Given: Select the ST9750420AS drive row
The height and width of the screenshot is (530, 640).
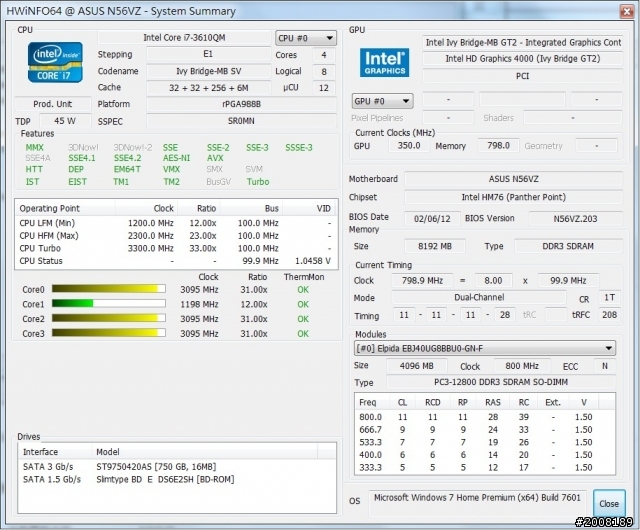Looking at the screenshot, I should tap(177, 466).
